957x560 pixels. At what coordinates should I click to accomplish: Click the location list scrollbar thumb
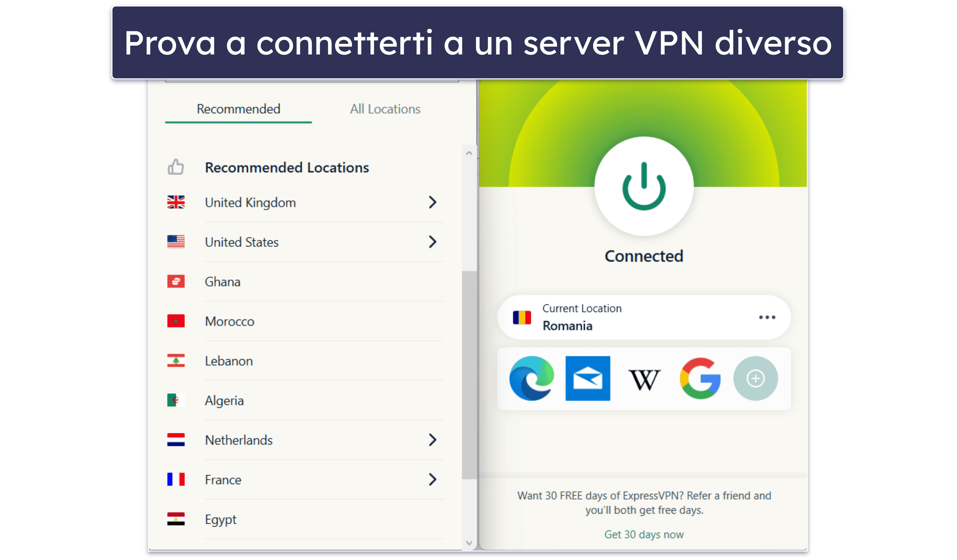click(469, 375)
